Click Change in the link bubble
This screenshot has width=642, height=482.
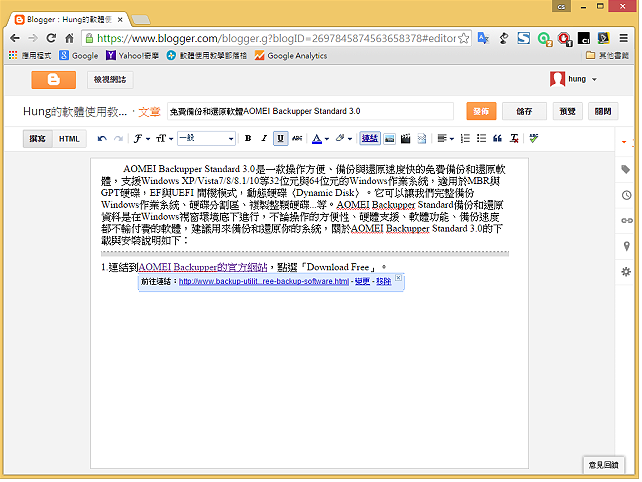pyautogui.click(x=362, y=281)
